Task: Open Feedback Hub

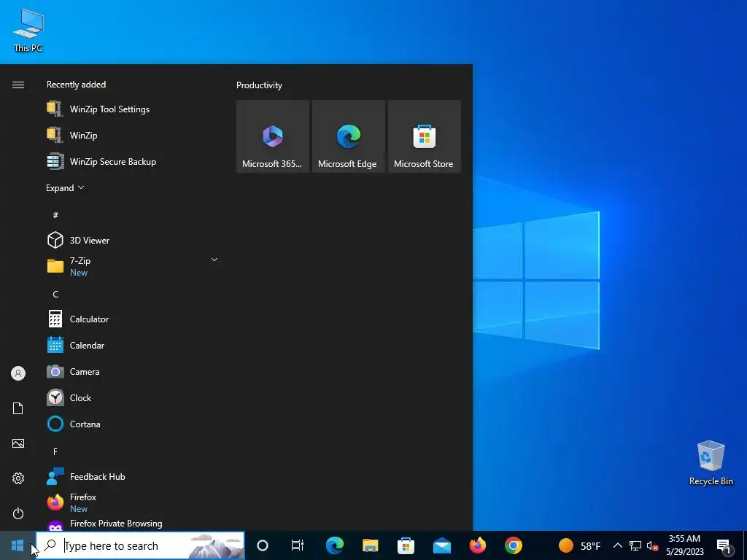Action: [x=133, y=476]
